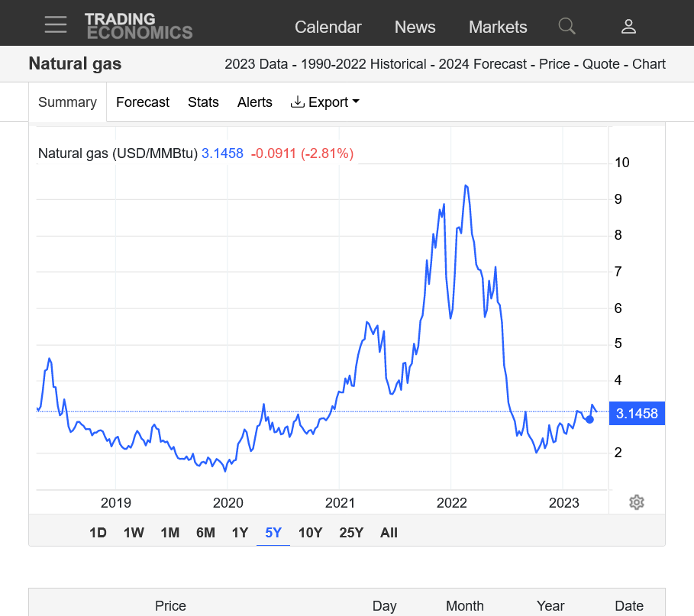The image size is (694, 616).
Task: Set chart range to 1D
Action: click(x=98, y=533)
